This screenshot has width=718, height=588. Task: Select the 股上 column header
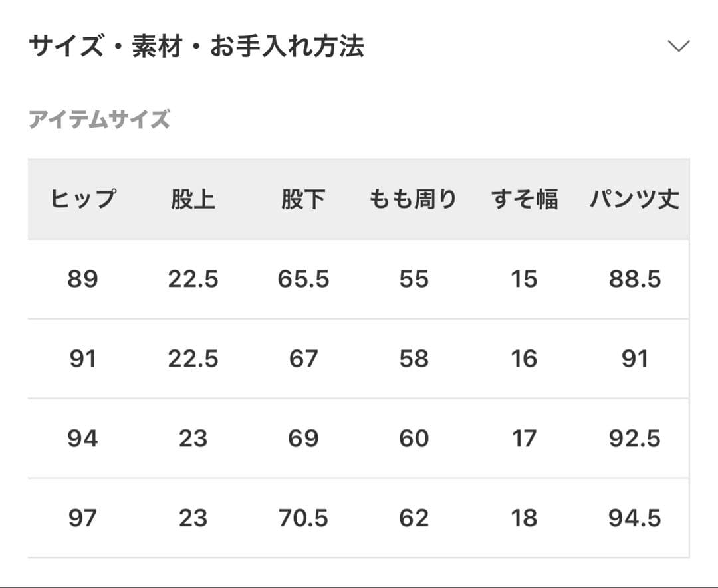(x=193, y=199)
